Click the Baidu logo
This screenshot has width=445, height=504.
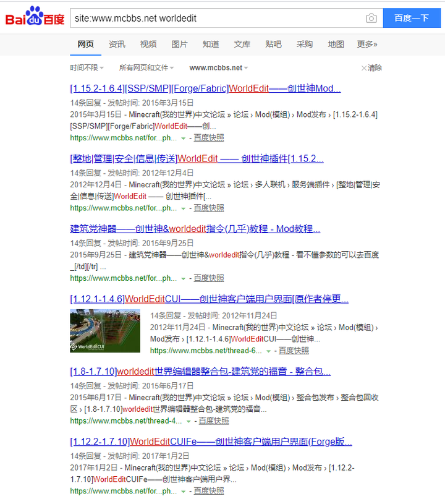click(x=35, y=16)
